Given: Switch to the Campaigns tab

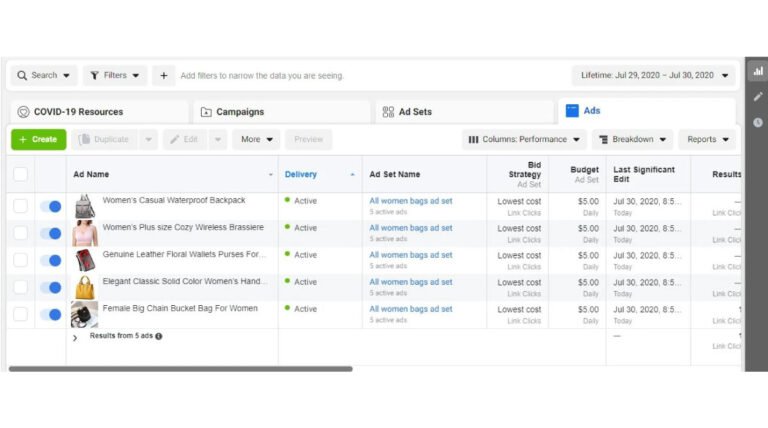Looking at the screenshot, I should coord(233,112).
